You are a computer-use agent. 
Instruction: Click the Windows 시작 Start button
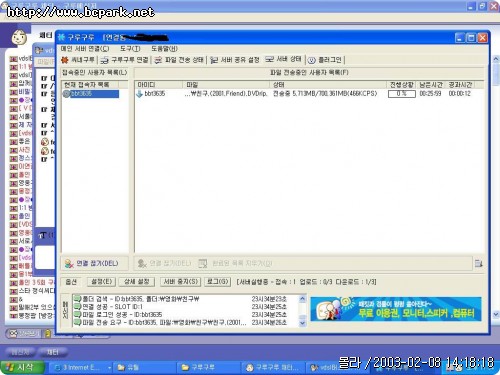pos(22,367)
